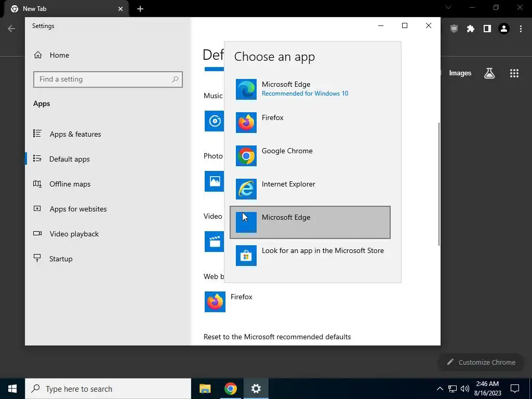Click the Music player default app icon

[214, 121]
